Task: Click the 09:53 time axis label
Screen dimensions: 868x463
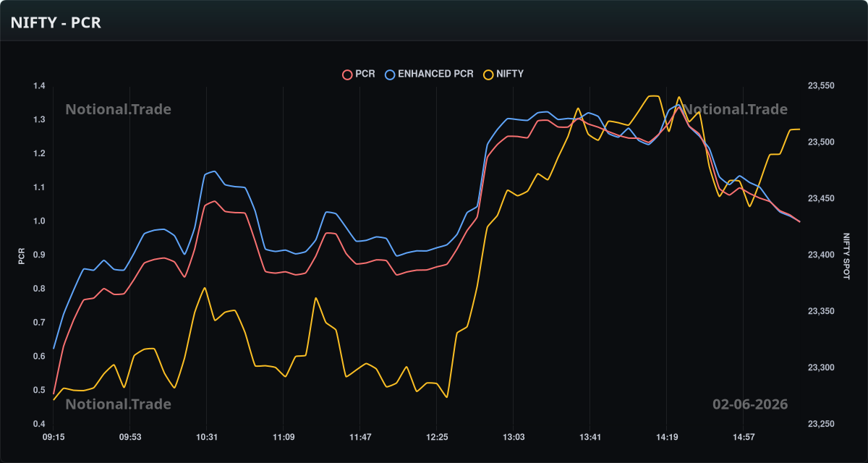Action: click(130, 437)
